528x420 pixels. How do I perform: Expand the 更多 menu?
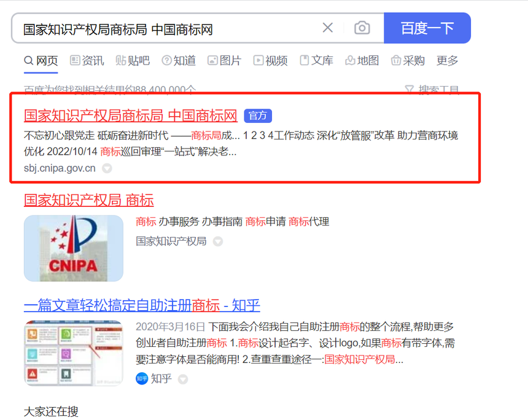[448, 61]
